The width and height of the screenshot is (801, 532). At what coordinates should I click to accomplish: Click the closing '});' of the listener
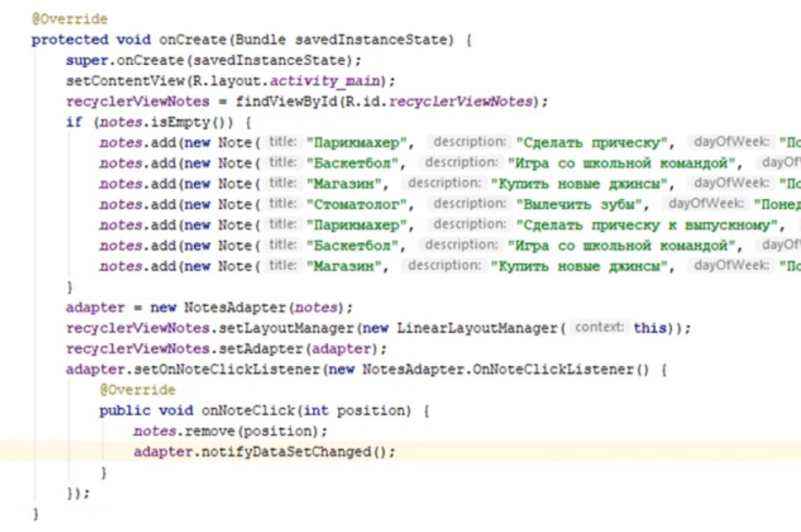click(x=78, y=493)
